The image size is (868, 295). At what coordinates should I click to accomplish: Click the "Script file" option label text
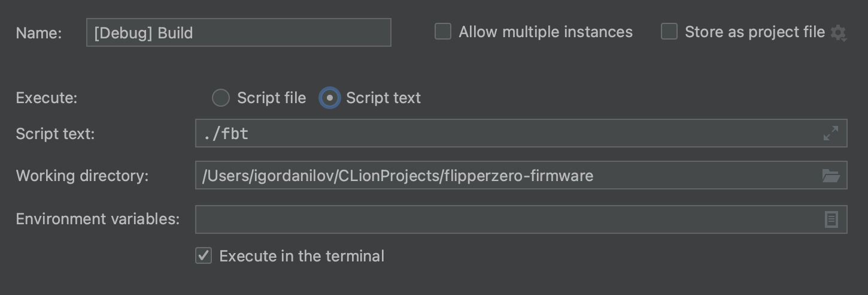click(x=271, y=98)
